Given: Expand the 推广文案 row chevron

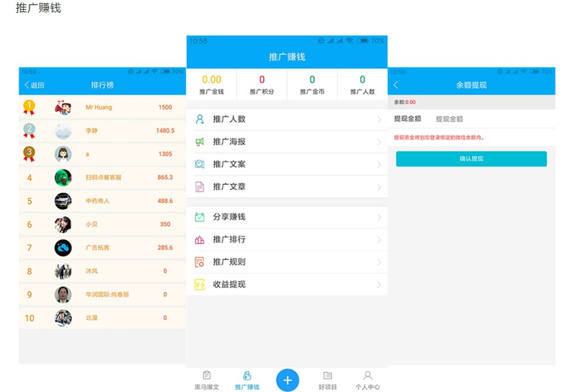Looking at the screenshot, I should [x=379, y=165].
